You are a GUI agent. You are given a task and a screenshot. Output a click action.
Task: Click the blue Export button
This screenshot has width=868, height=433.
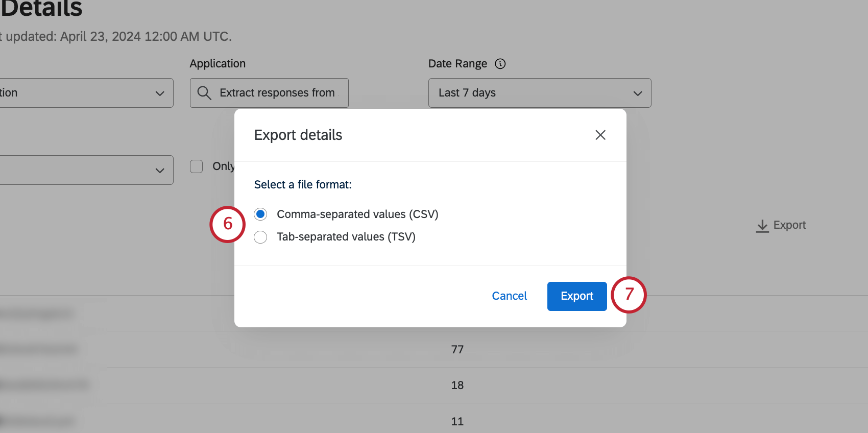click(576, 296)
